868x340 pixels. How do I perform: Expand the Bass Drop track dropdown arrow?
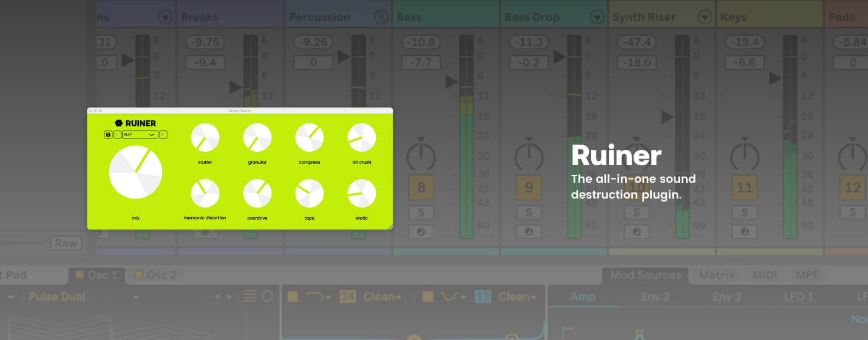[x=597, y=17]
